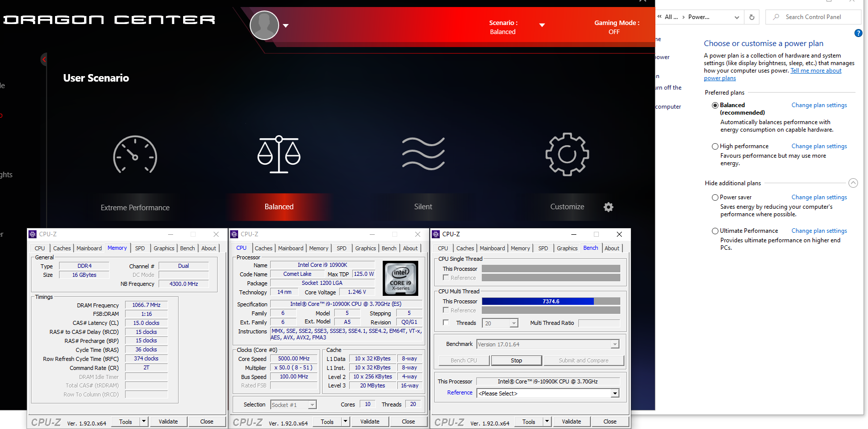The image size is (868, 429).
Task: Select the Balanced scales icon
Action: (x=279, y=155)
